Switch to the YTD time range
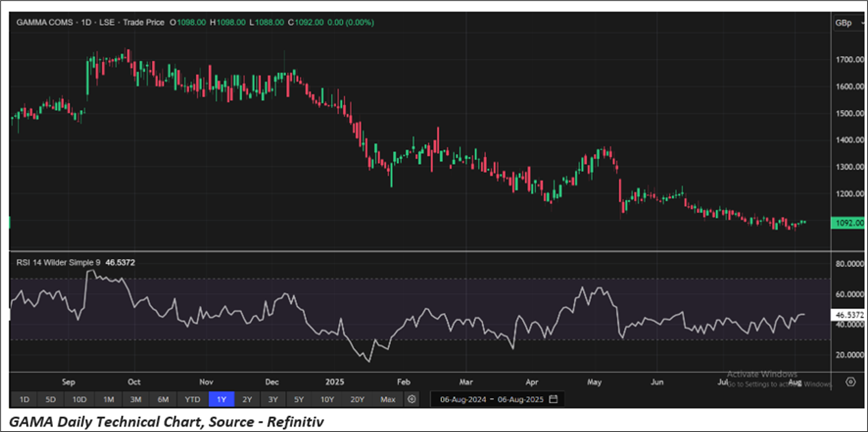 click(x=192, y=399)
